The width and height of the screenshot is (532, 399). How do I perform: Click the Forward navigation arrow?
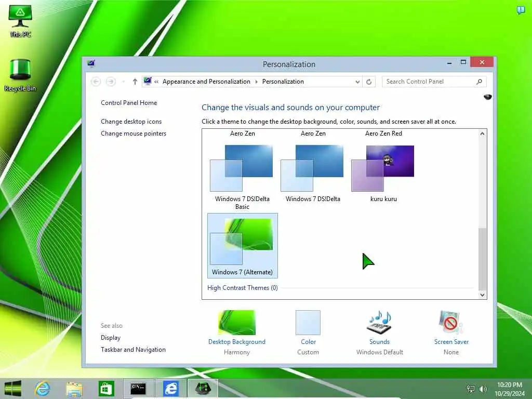click(x=111, y=82)
